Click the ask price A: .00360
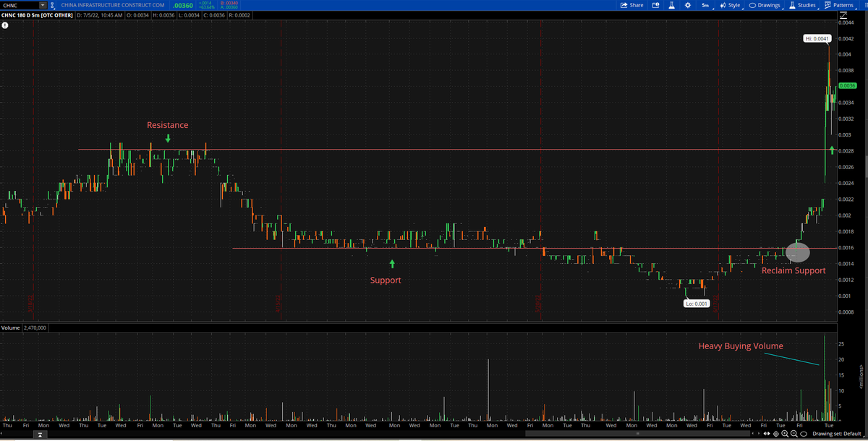Viewport: 868px width, 441px height. pos(229,7)
